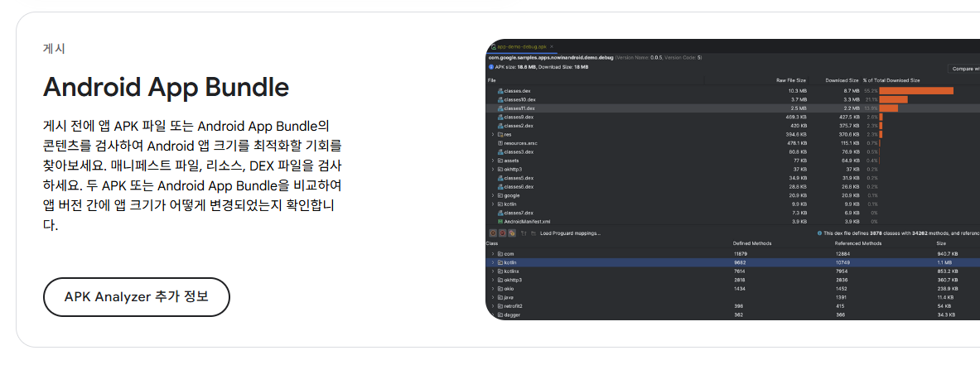Screen dimensions: 980x384
Task: Expand the dagger package
Action: click(493, 315)
